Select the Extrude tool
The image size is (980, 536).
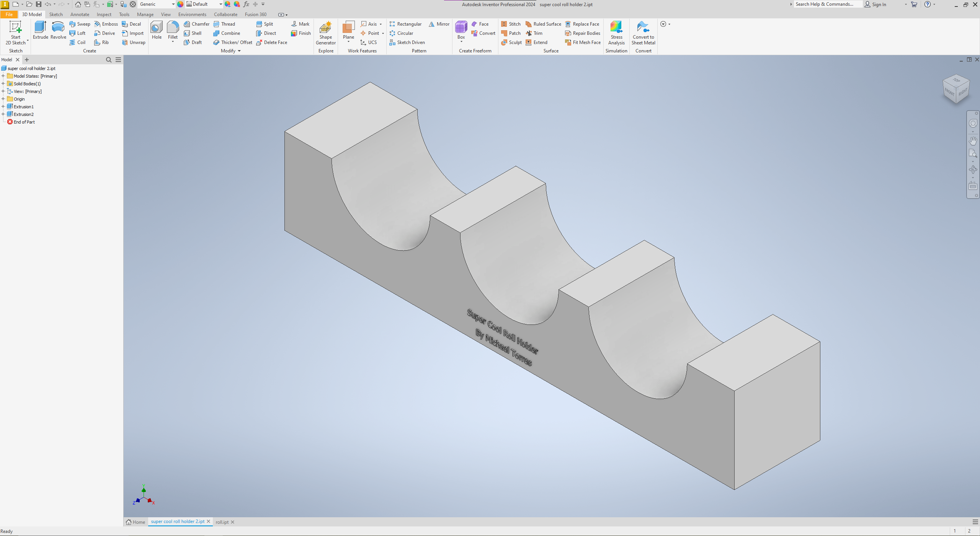tap(40, 30)
